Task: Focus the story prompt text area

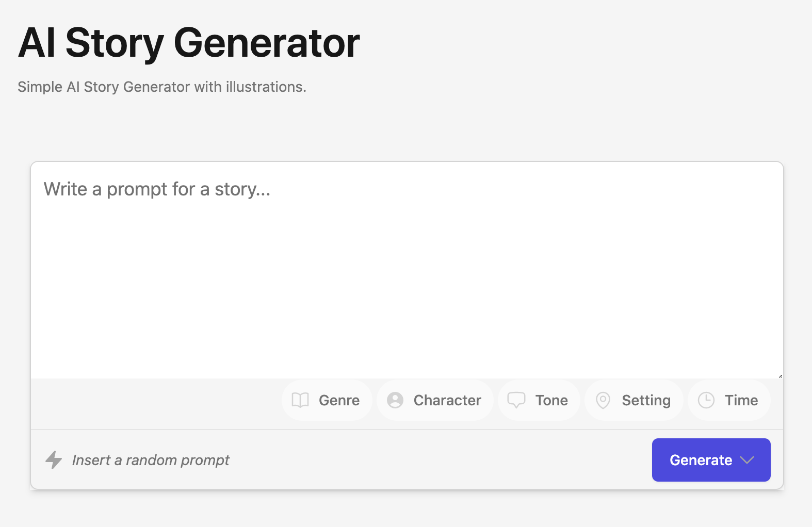Action: (407, 270)
